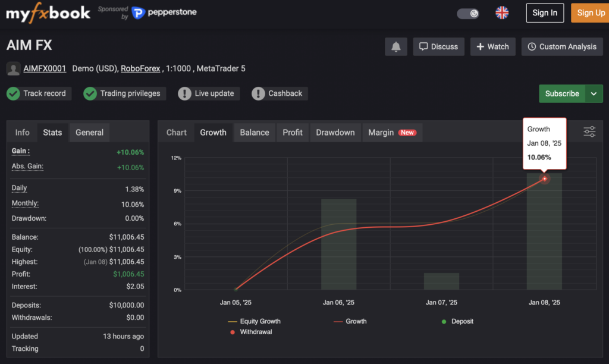Open the Discuss section
The width and height of the screenshot is (609, 364).
(x=438, y=46)
